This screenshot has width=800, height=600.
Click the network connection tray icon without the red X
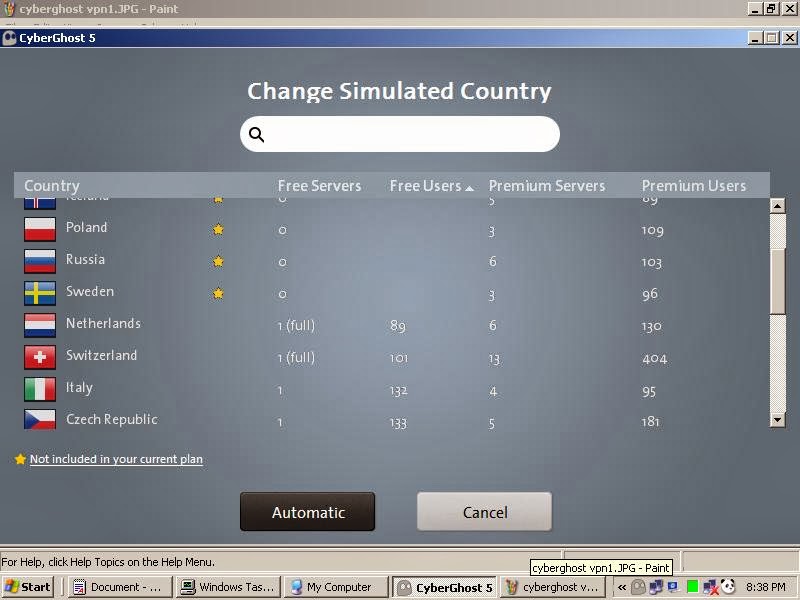coord(656,587)
